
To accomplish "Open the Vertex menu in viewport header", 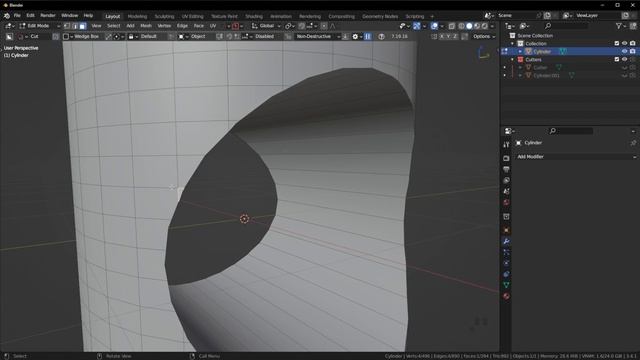I will tap(164, 26).
